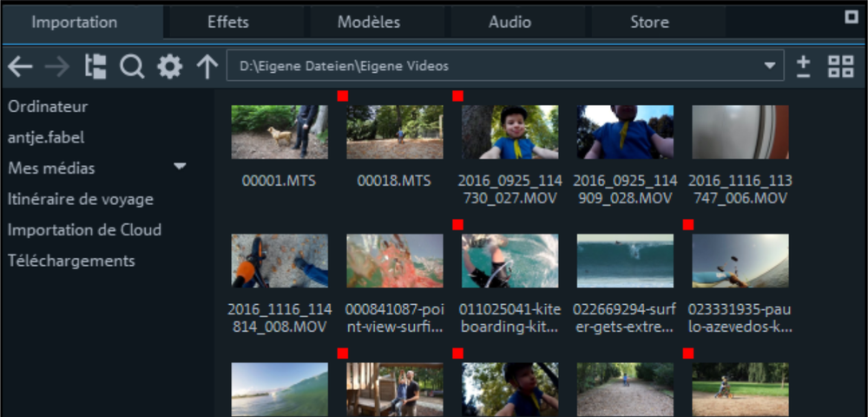868x417 pixels.
Task: Open media pool settings gear icon
Action: [169, 67]
